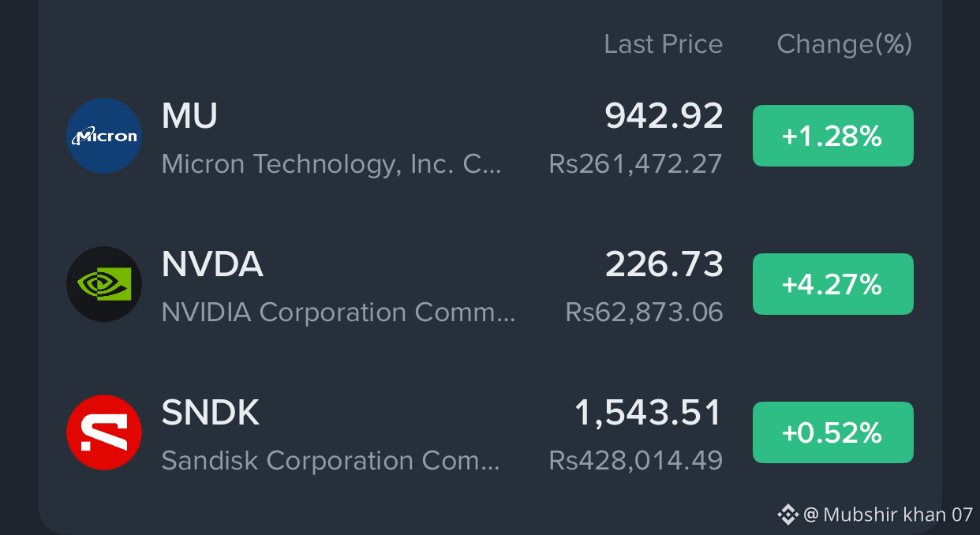Screen dimensions: 980x535
Task: Toggle SNDK +0.52% change badge
Action: point(832,432)
